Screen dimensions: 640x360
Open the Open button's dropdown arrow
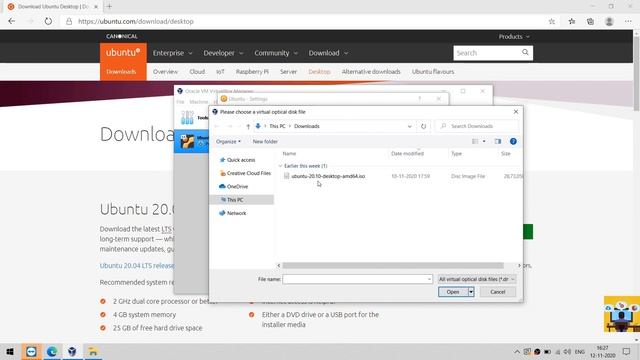tap(471, 292)
